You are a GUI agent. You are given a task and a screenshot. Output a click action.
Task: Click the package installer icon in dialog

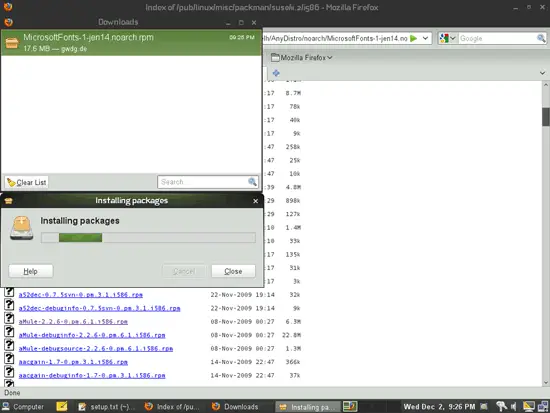pos(22,228)
